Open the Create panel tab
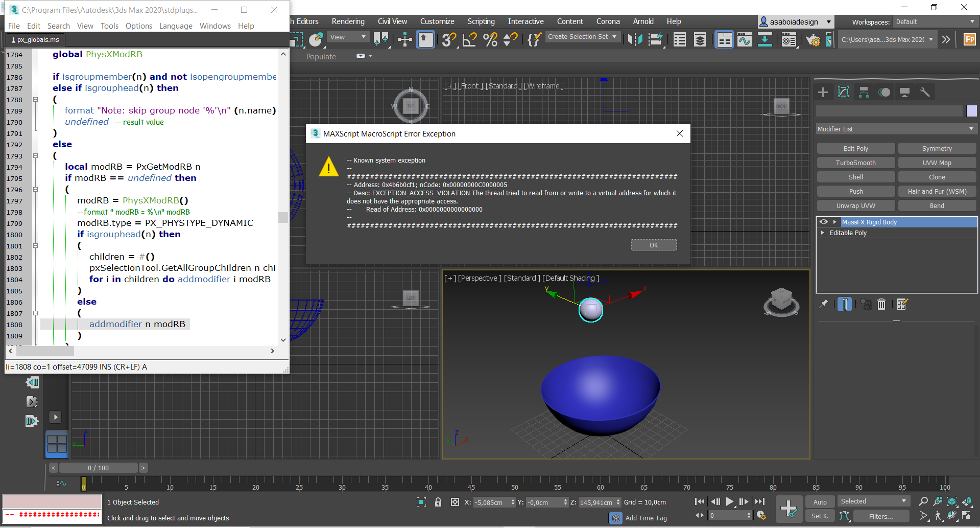Image resolution: width=980 pixels, height=528 pixels. 823,92
